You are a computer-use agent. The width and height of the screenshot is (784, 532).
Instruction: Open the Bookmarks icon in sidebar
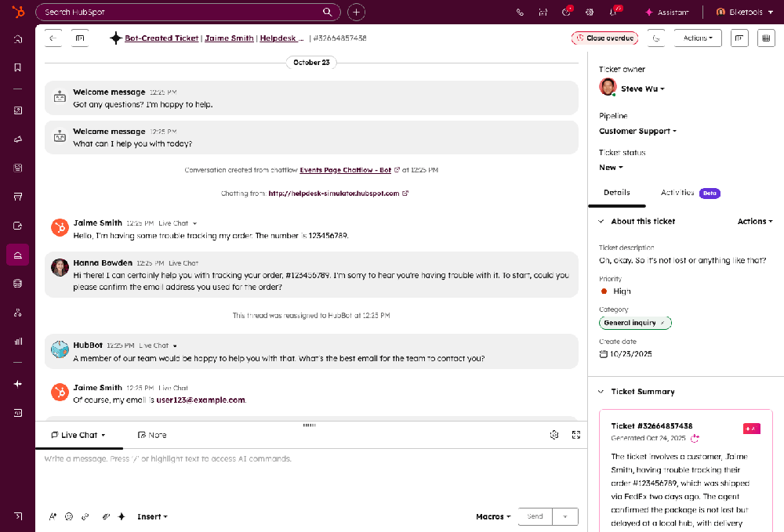pyautogui.click(x=17, y=67)
